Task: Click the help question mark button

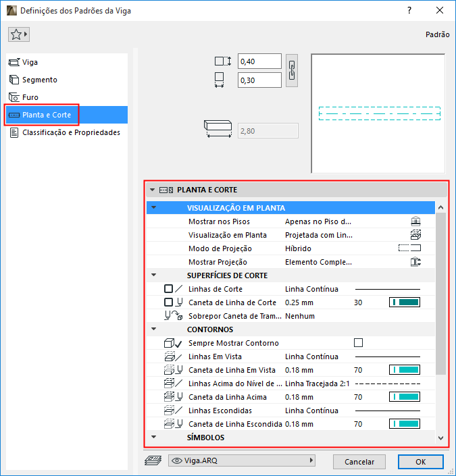Action: coord(409,11)
